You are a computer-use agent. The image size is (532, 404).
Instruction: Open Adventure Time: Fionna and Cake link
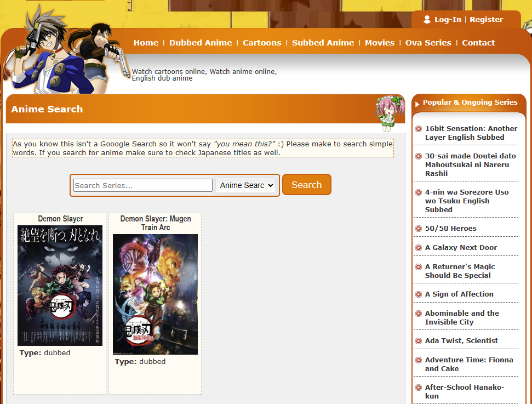click(469, 364)
